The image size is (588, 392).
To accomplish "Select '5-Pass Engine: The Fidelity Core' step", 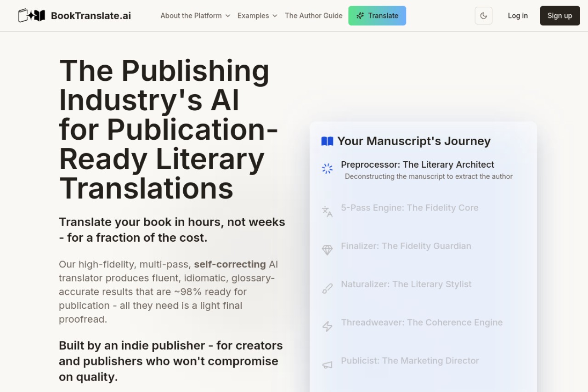I will (x=410, y=208).
